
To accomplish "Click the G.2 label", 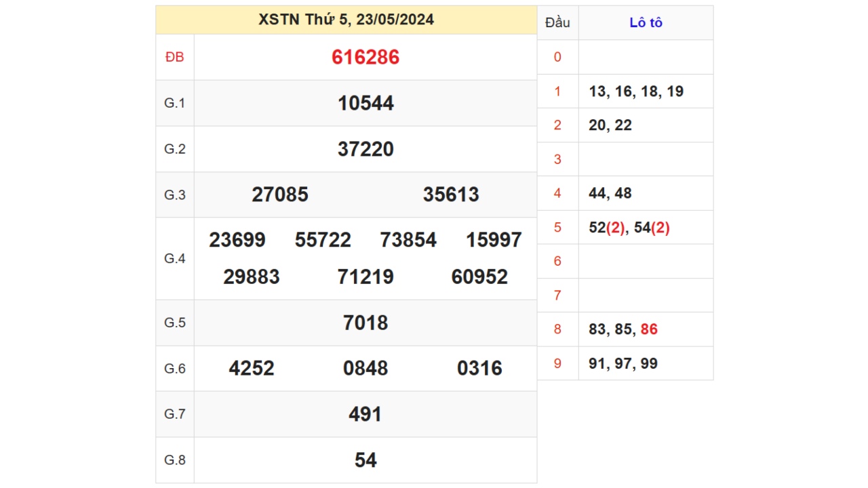I will click(175, 149).
